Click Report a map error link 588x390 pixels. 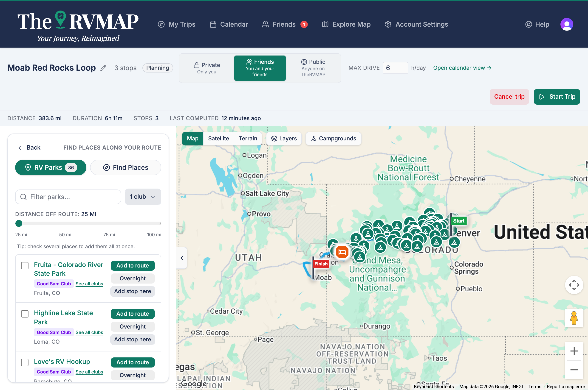566,387
